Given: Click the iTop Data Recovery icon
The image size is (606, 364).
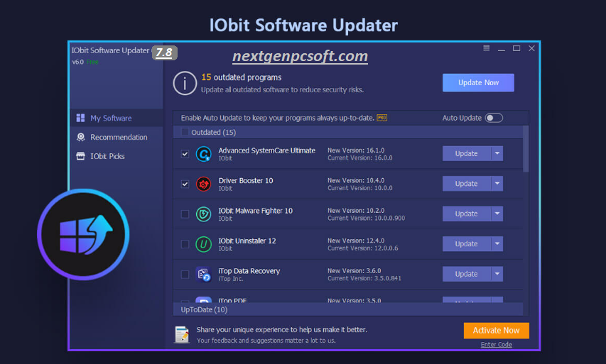Looking at the screenshot, I should [x=203, y=274].
